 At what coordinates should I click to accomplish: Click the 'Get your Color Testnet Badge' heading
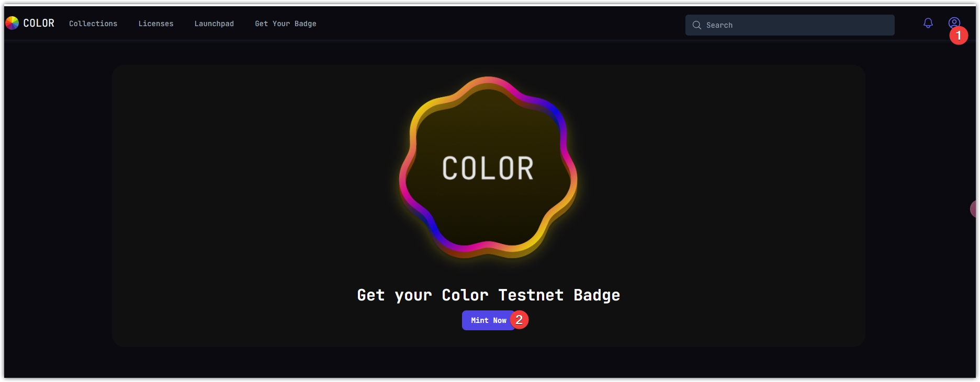[x=488, y=295]
